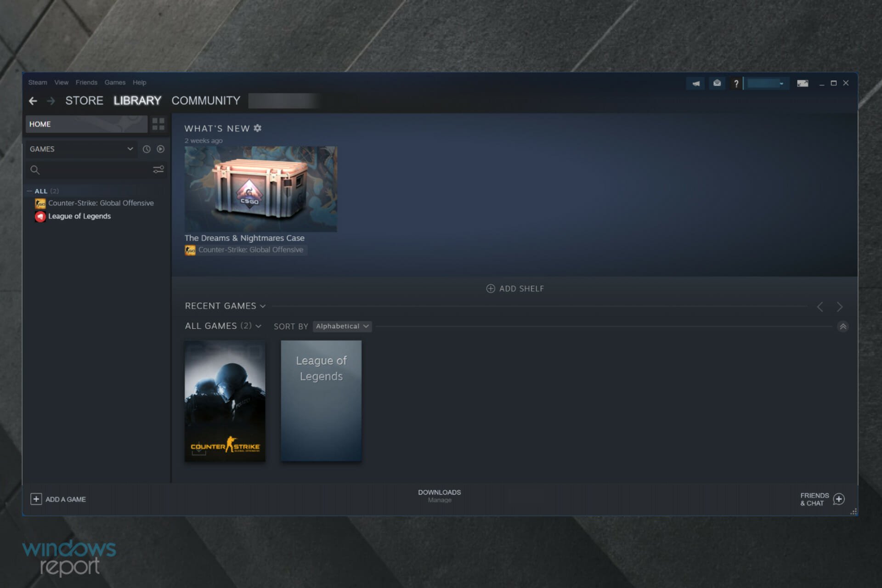Image resolution: width=882 pixels, height=588 pixels.
Task: Open the Games menu
Action: 115,82
